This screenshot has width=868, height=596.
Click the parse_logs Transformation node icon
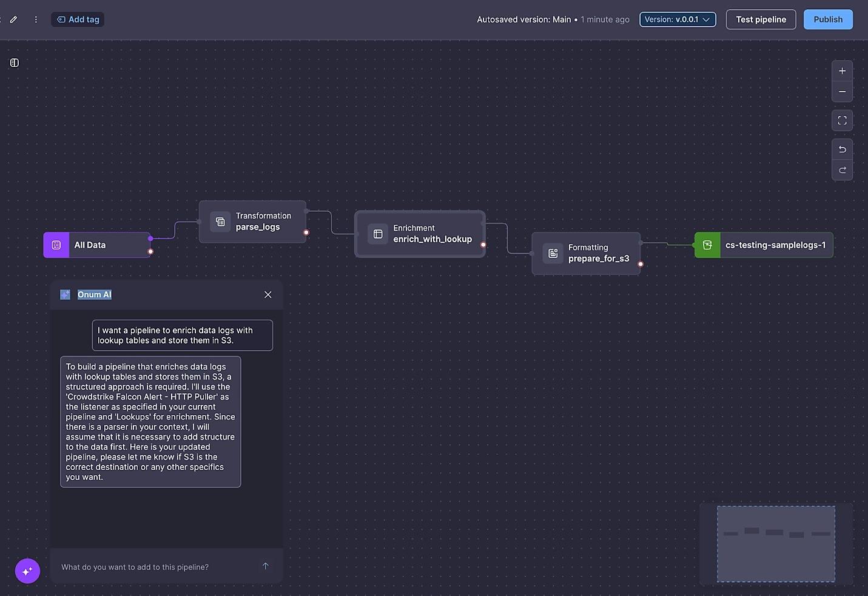(220, 222)
